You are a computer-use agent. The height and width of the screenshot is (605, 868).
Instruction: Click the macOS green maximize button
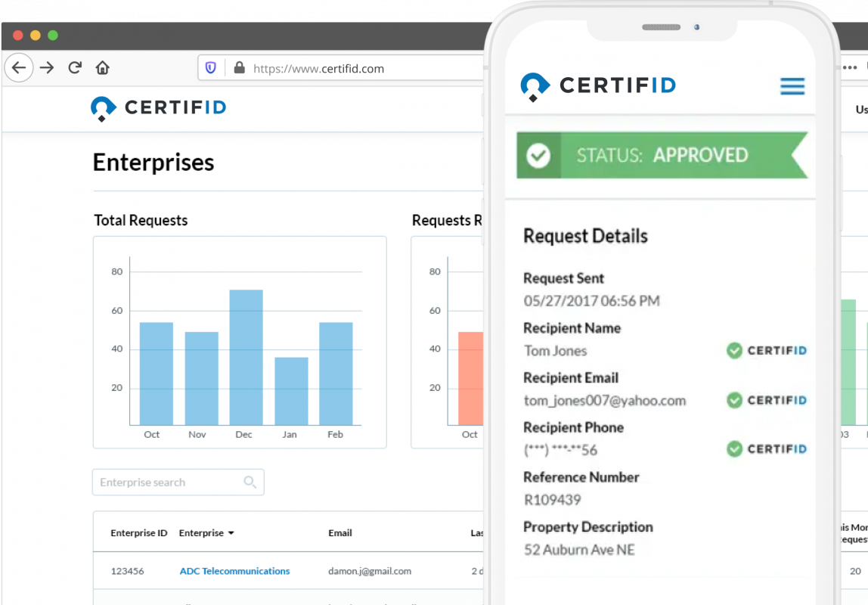[x=53, y=36]
